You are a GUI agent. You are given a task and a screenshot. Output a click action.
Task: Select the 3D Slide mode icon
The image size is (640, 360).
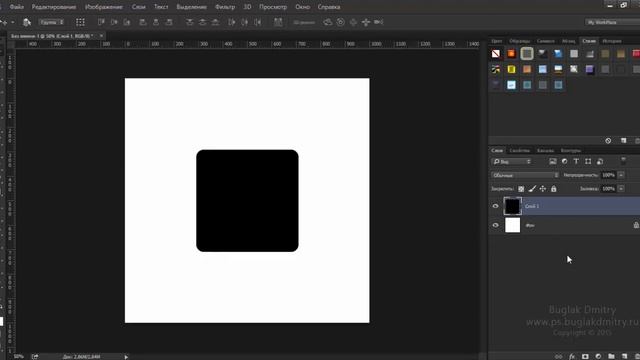[x=366, y=22]
